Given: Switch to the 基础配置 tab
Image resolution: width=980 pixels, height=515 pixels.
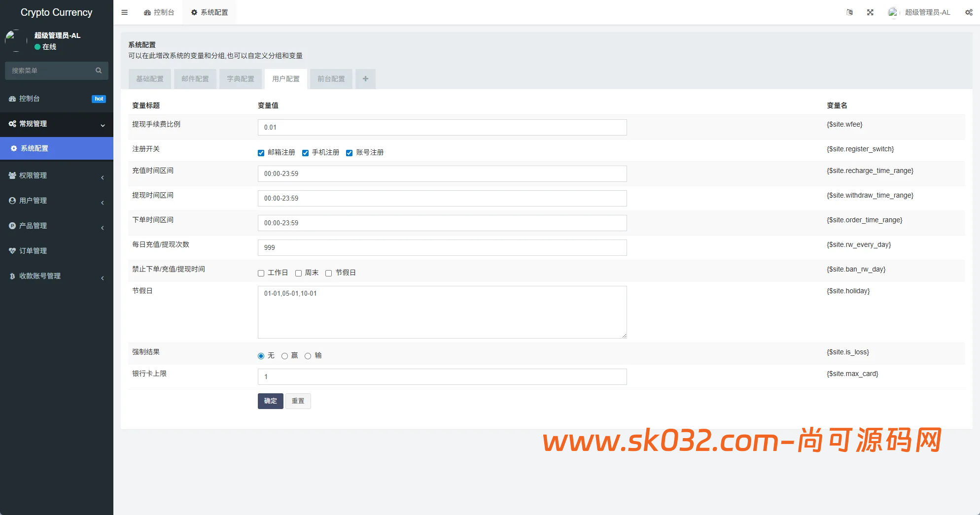Looking at the screenshot, I should coord(150,79).
